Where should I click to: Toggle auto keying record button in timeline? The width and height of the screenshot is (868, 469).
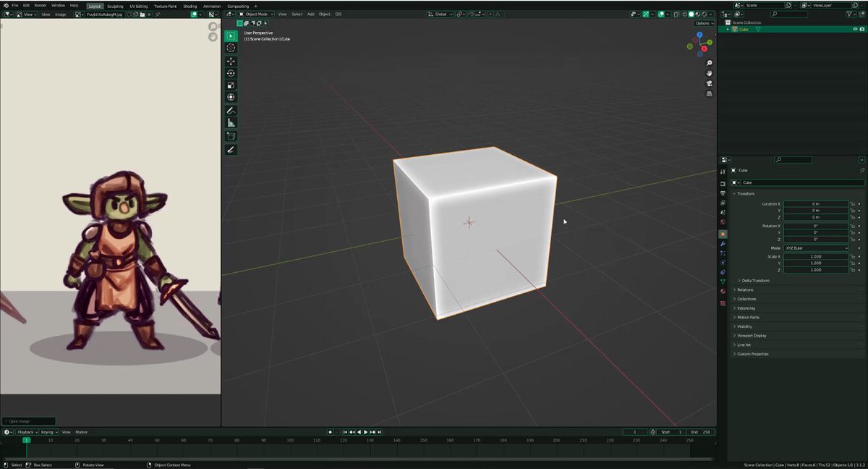click(x=330, y=432)
